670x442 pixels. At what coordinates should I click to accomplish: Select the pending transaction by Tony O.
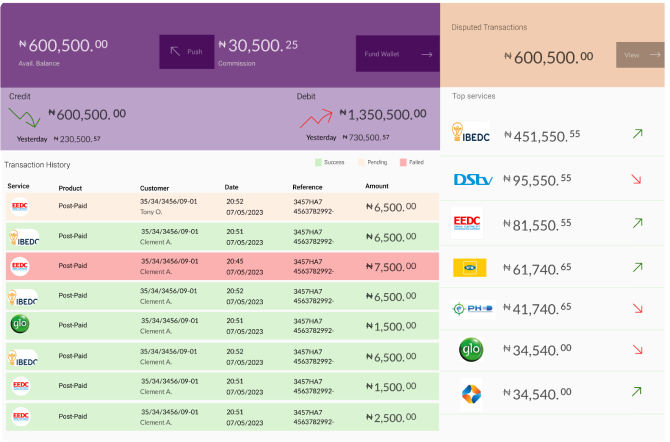coord(220,207)
